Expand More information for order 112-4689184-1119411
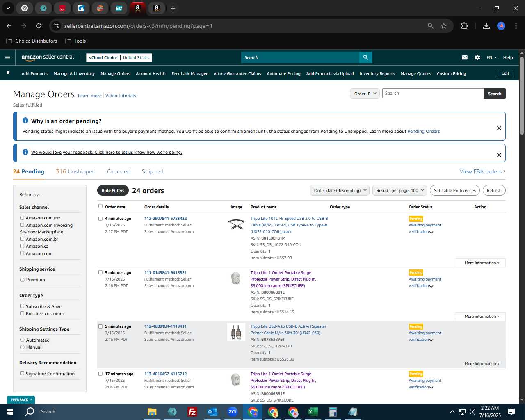This screenshot has width=525, height=420. coord(482,363)
